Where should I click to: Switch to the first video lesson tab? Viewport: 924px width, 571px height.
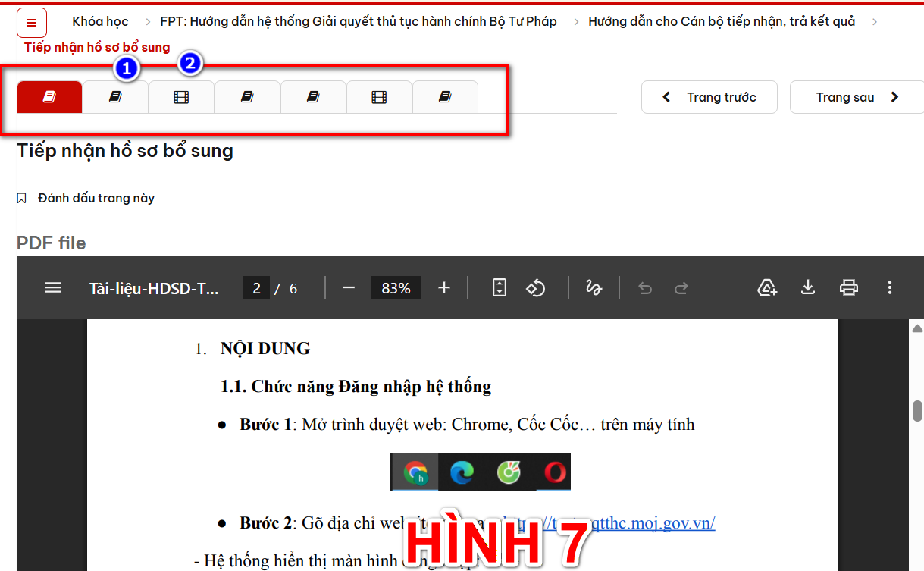(181, 97)
